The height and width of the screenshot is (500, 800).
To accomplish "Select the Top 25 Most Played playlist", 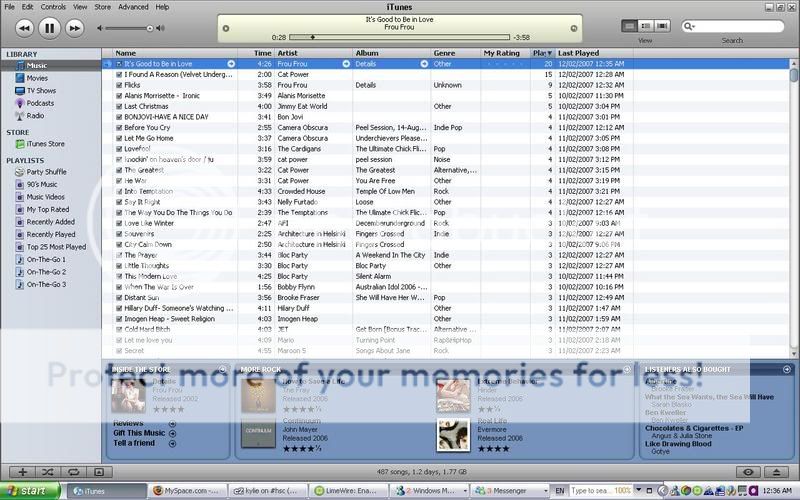I will tap(56, 247).
